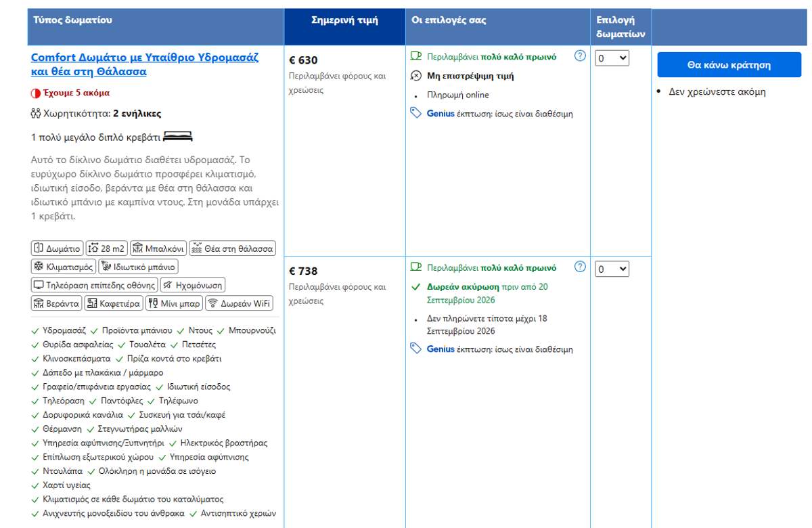Click the non-refundable crossed circle icon
Screen dimensions: 812x528
tap(417, 76)
